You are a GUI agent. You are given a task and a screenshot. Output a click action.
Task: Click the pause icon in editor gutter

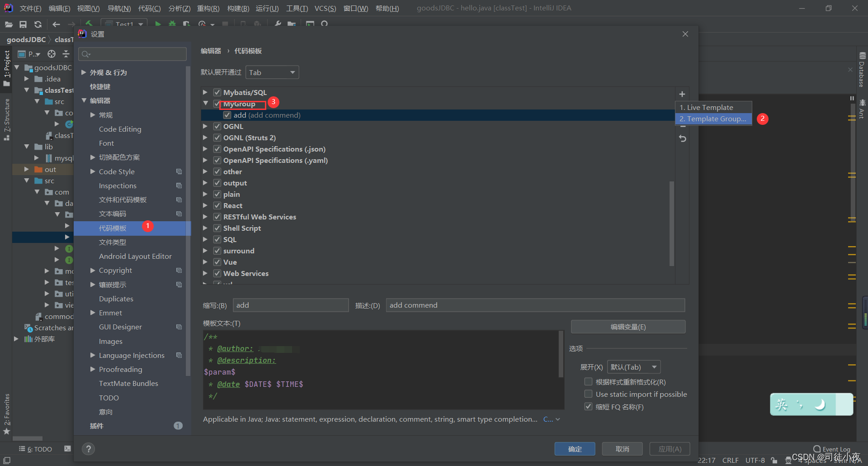(x=852, y=98)
